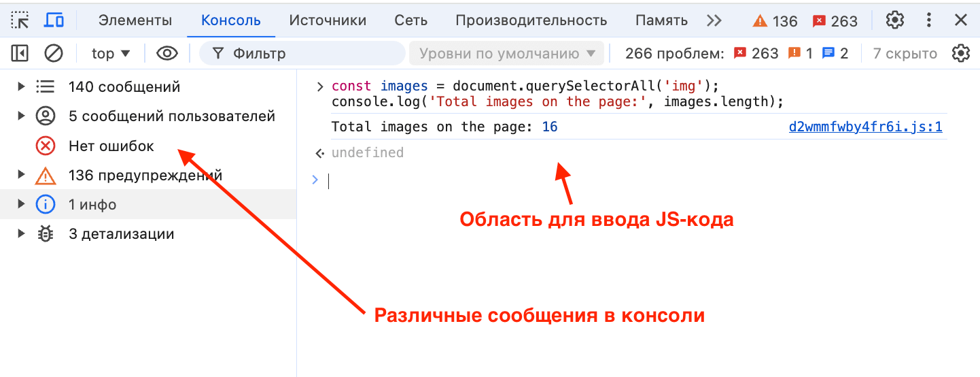The height and width of the screenshot is (377, 980).
Task: Click the undefined return value line
Action: [x=368, y=152]
